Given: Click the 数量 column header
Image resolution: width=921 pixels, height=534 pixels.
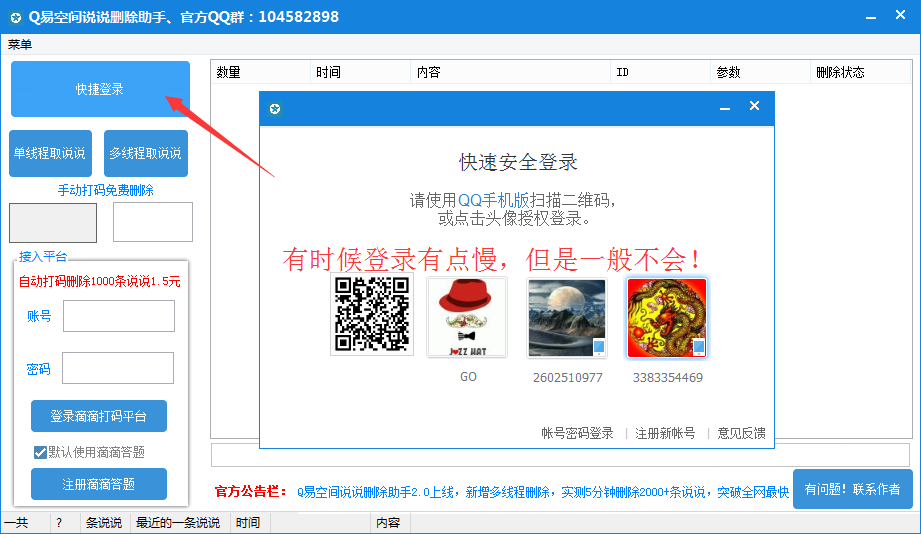Looking at the screenshot, I should 260,72.
